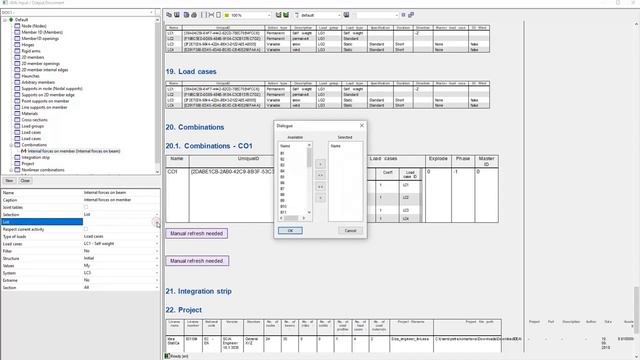Image resolution: width=640 pixels, height=360 pixels.
Task: Select B5 in the Available list
Action: [x=282, y=177]
